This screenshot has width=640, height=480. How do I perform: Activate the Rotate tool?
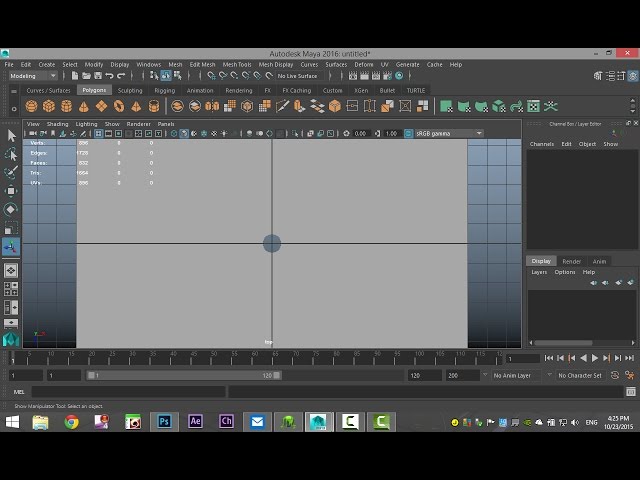[11, 209]
